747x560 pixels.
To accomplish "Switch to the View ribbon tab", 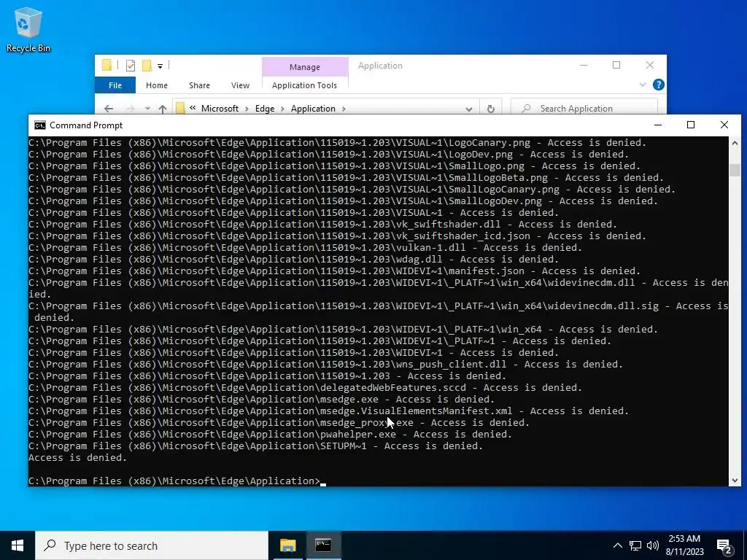I will (x=240, y=85).
